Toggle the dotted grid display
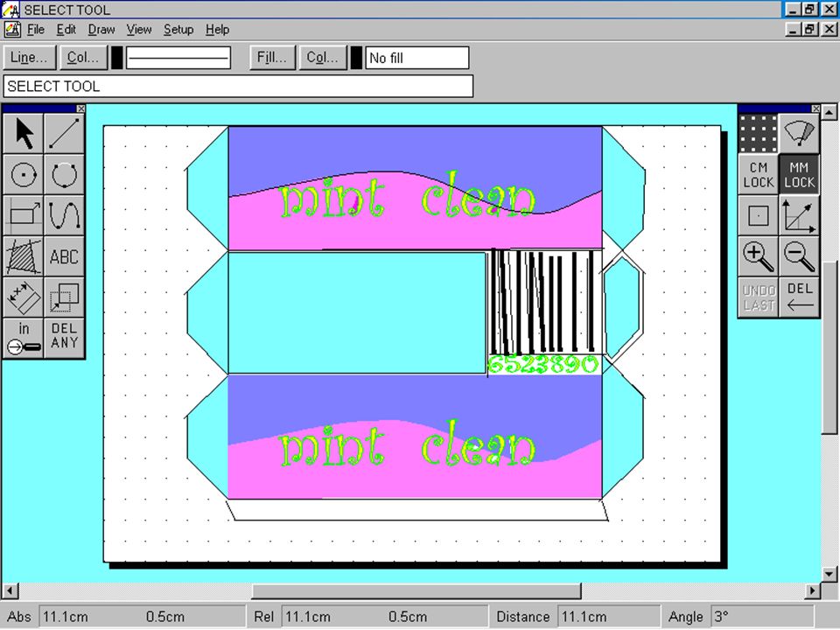840x630 pixels. point(758,133)
